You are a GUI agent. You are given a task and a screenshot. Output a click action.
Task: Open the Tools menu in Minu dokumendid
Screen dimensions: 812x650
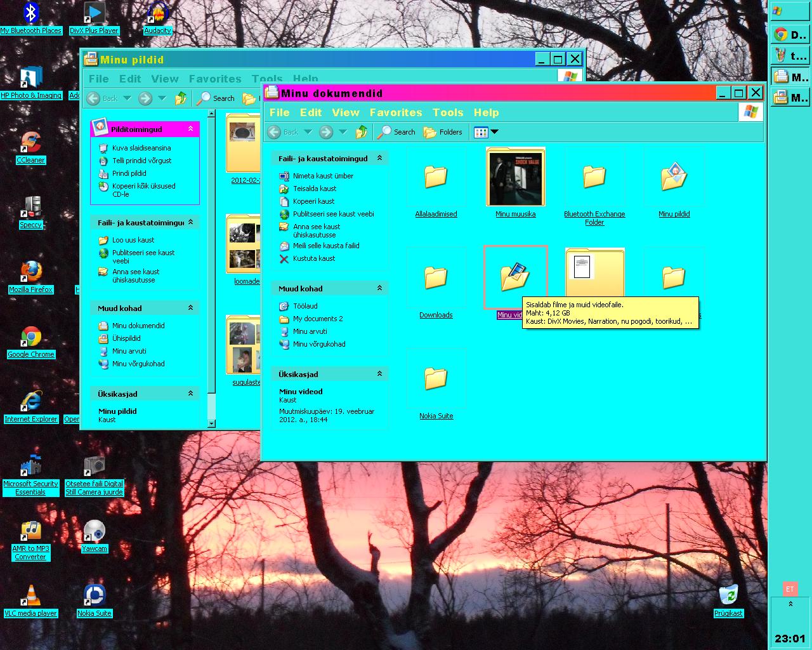(x=448, y=112)
